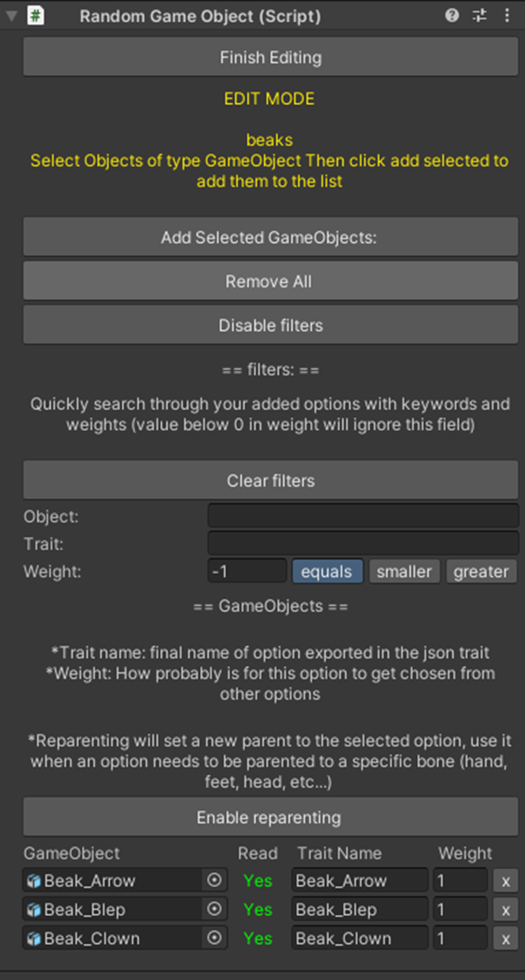
Task: Click the Clear filters button
Action: [271, 480]
